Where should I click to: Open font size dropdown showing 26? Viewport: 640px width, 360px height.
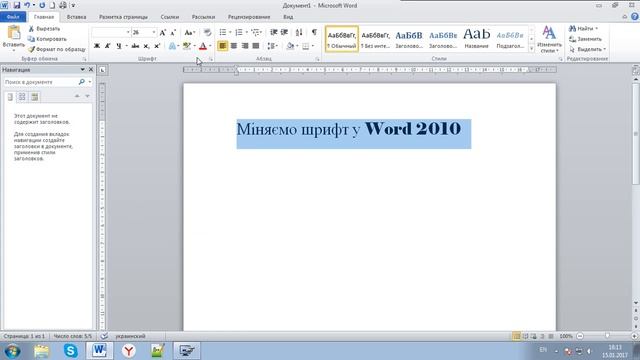[x=144, y=32]
